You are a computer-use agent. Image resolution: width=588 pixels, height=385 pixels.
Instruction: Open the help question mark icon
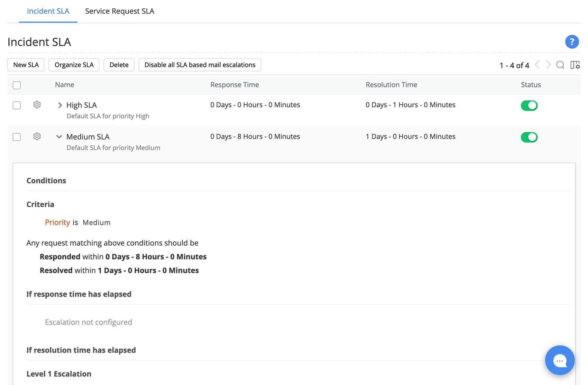click(x=572, y=42)
